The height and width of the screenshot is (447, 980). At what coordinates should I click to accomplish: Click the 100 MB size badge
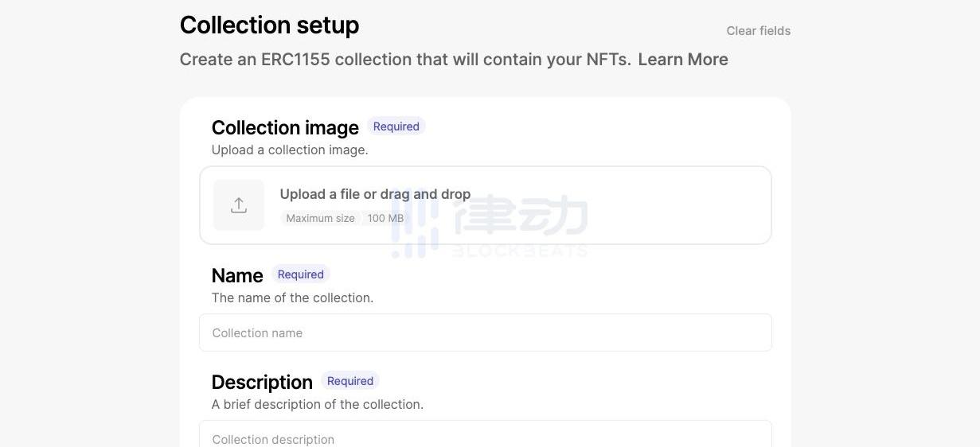click(x=385, y=218)
